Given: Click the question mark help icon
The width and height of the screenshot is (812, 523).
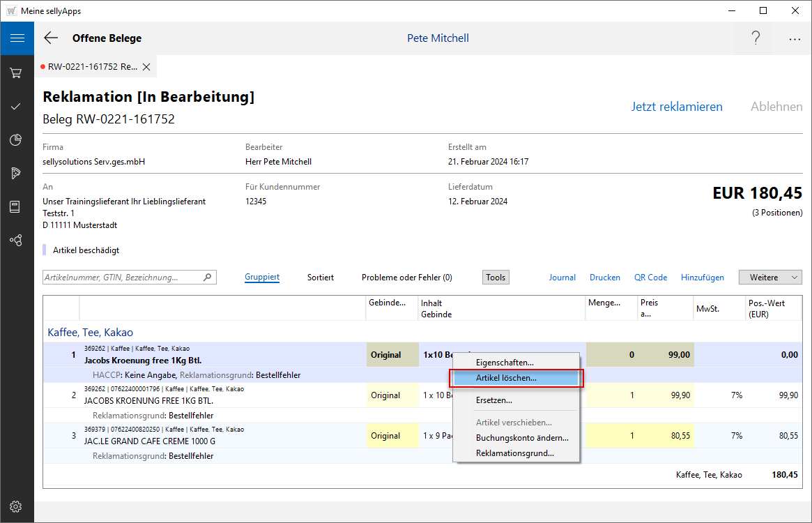Looking at the screenshot, I should (x=756, y=38).
